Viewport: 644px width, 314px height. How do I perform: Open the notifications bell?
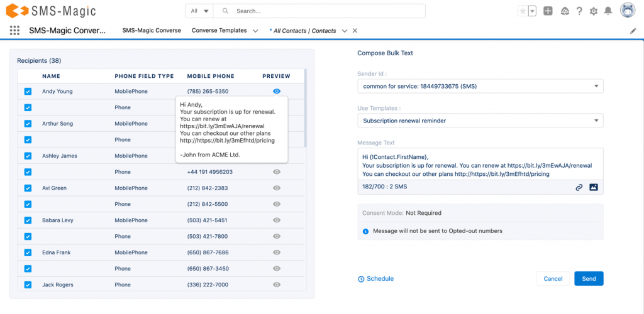(x=608, y=11)
